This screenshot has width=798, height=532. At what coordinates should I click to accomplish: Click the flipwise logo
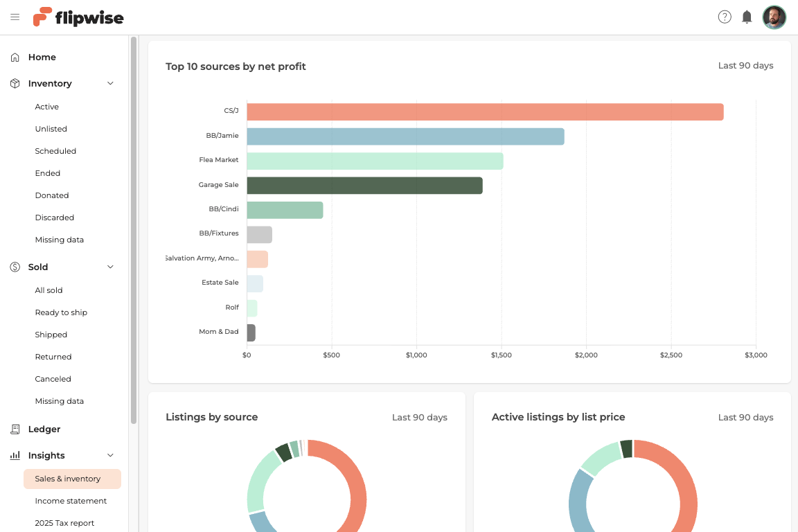(78, 17)
